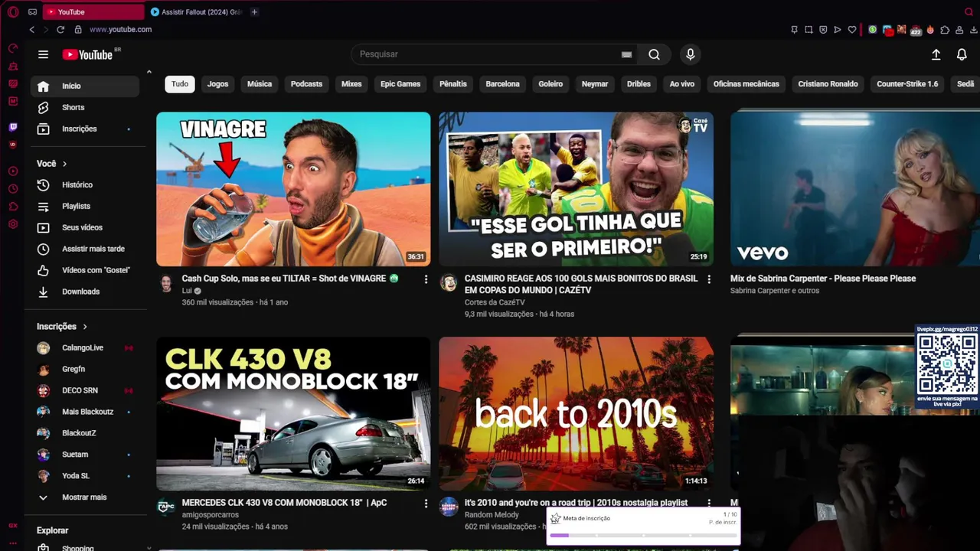
Task: Open the YouTube hamburger guide menu
Action: 43,54
